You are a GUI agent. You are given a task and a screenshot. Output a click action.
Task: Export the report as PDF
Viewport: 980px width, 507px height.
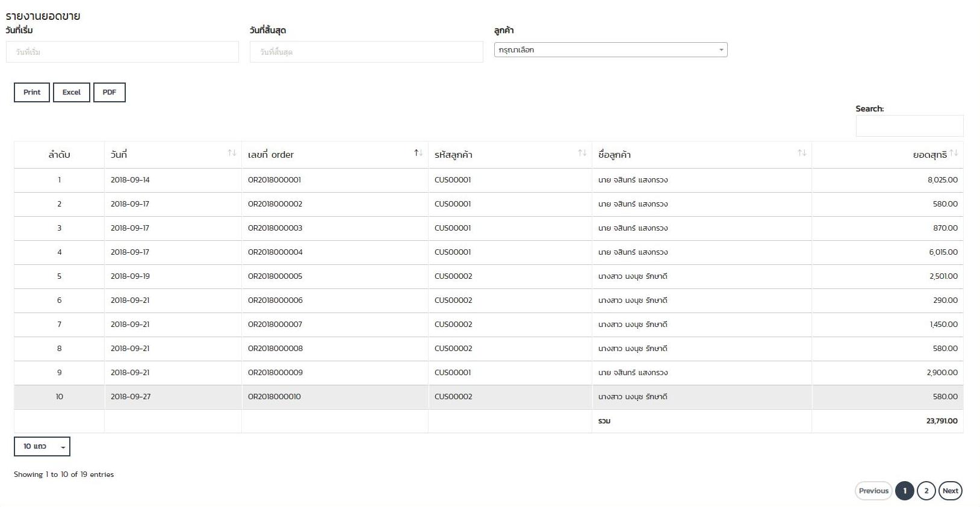(110, 93)
